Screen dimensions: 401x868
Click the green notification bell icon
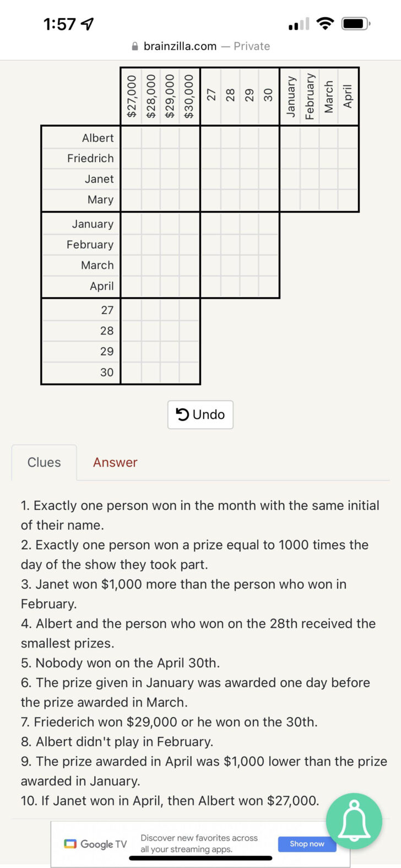tap(354, 821)
